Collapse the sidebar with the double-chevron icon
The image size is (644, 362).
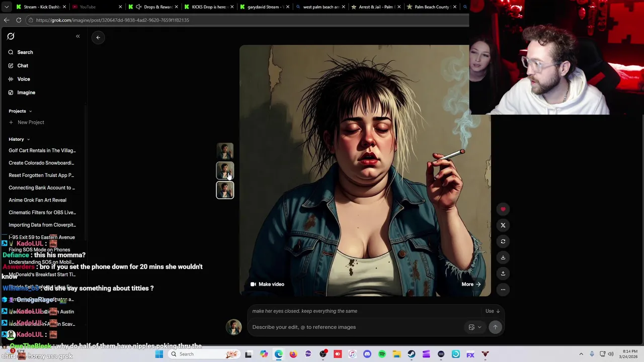point(78,36)
